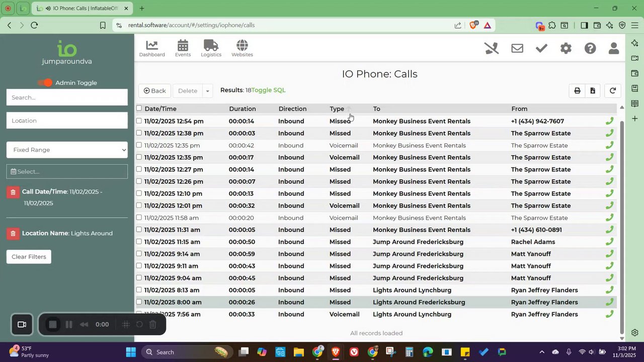
Task: Click the Toggle SQL link
Action: click(268, 90)
